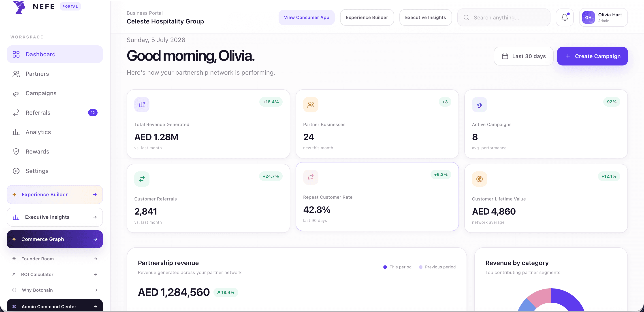The width and height of the screenshot is (644, 312).
Task: Click the NEFE logo icon
Action: pyautogui.click(x=19, y=8)
